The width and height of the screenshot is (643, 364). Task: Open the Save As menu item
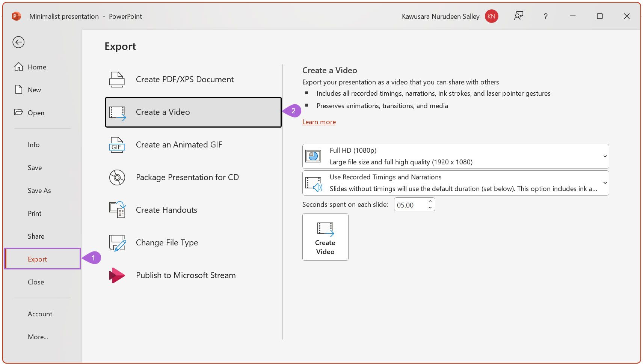39,191
